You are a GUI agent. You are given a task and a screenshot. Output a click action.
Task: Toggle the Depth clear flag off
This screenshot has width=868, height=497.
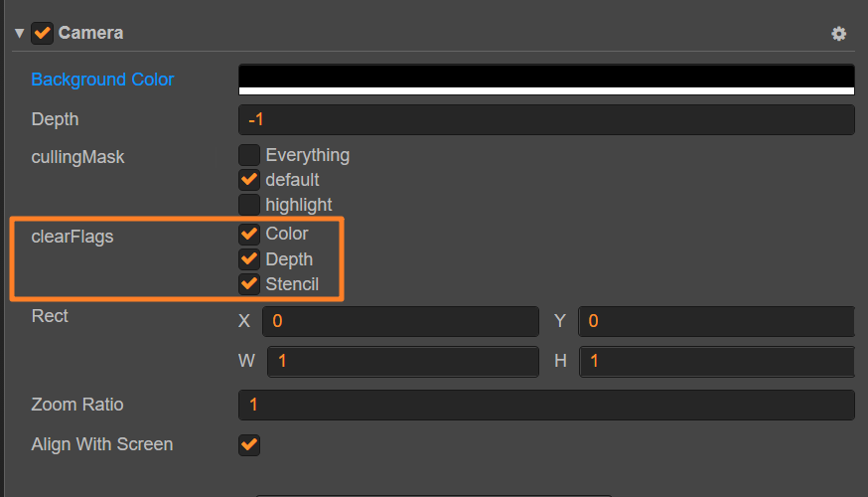tap(249, 259)
